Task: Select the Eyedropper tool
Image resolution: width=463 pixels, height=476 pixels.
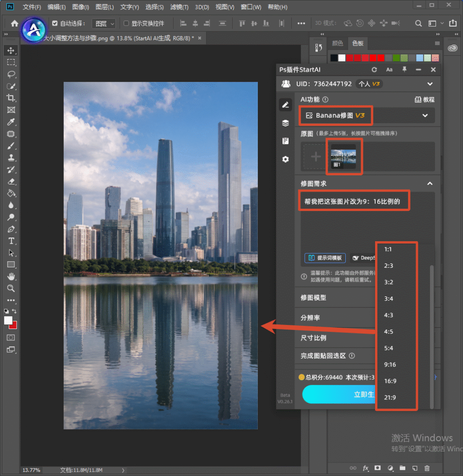Action: (x=11, y=122)
